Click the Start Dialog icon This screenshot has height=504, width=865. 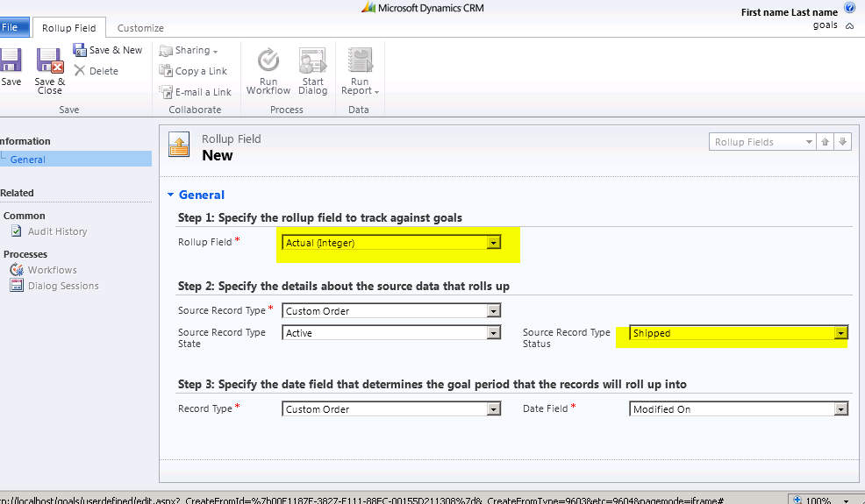tap(313, 60)
